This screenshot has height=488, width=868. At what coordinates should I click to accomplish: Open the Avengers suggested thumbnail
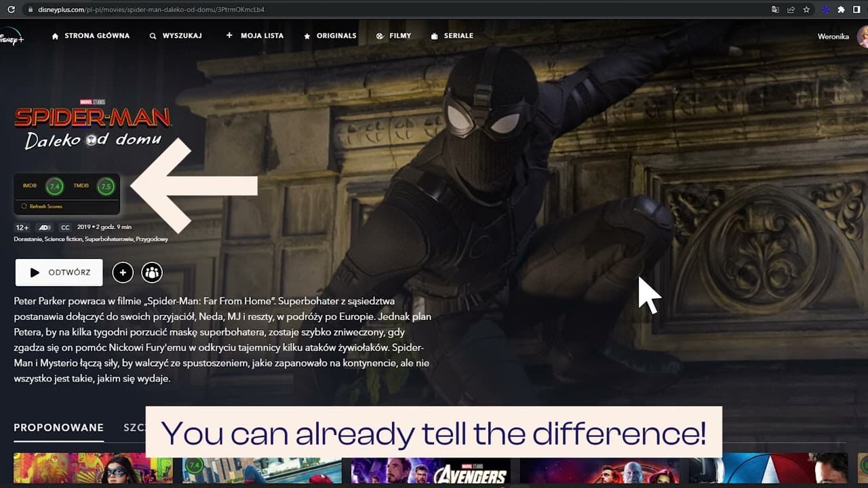(431, 468)
